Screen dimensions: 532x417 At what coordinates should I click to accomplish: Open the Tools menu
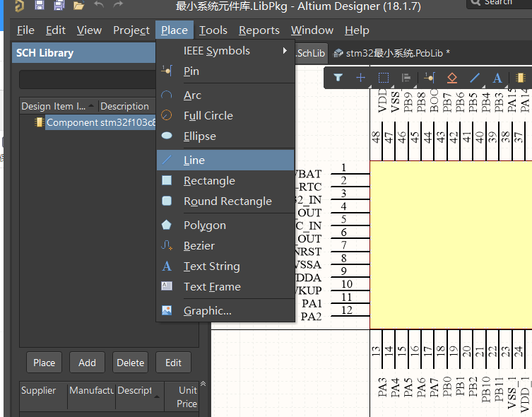click(x=213, y=30)
